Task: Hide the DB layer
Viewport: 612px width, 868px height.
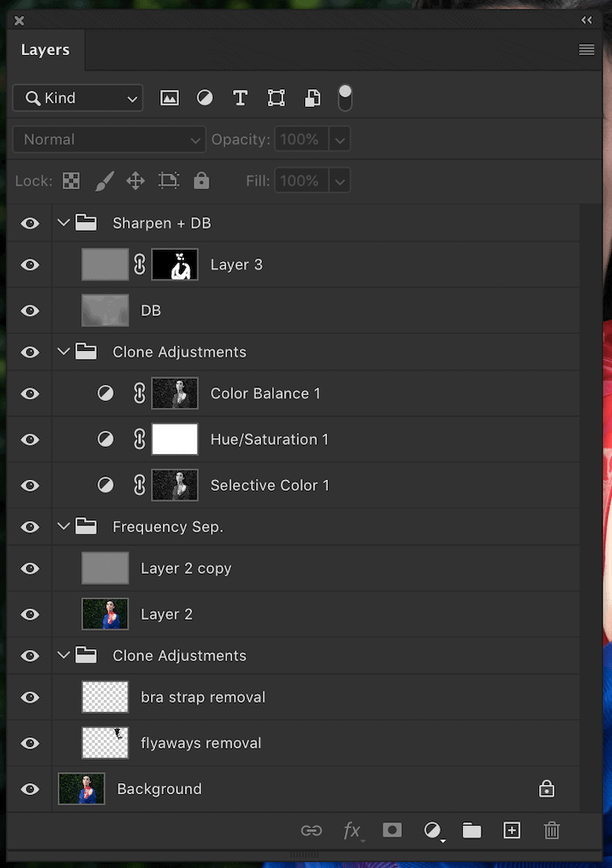Action: (31, 311)
